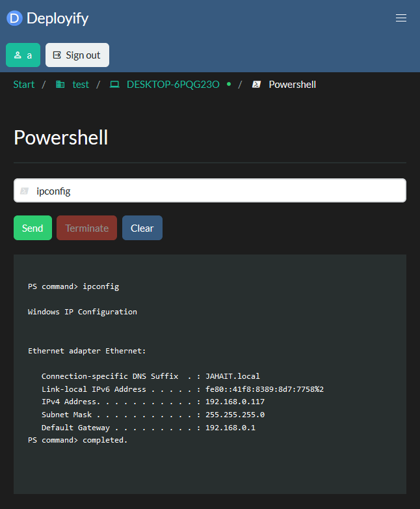Screen dimensions: 420x509
Task: Click the green online status dot
Action: coord(229,84)
